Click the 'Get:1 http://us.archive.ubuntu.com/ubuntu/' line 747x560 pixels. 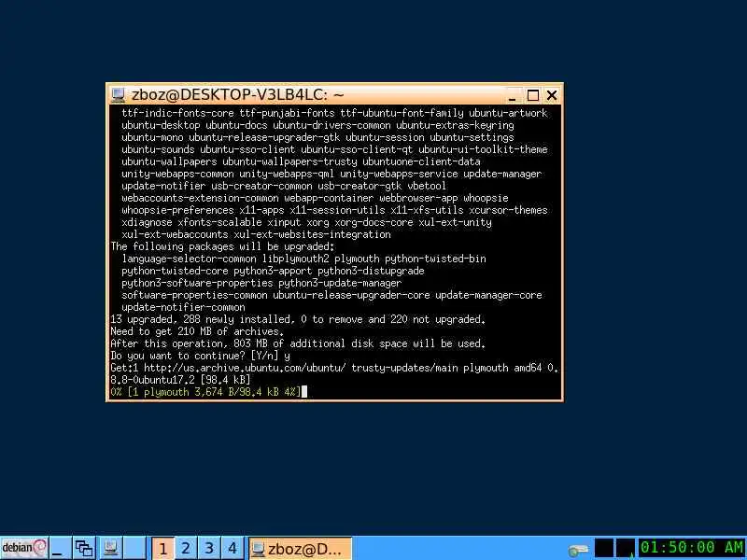[x=334, y=368]
